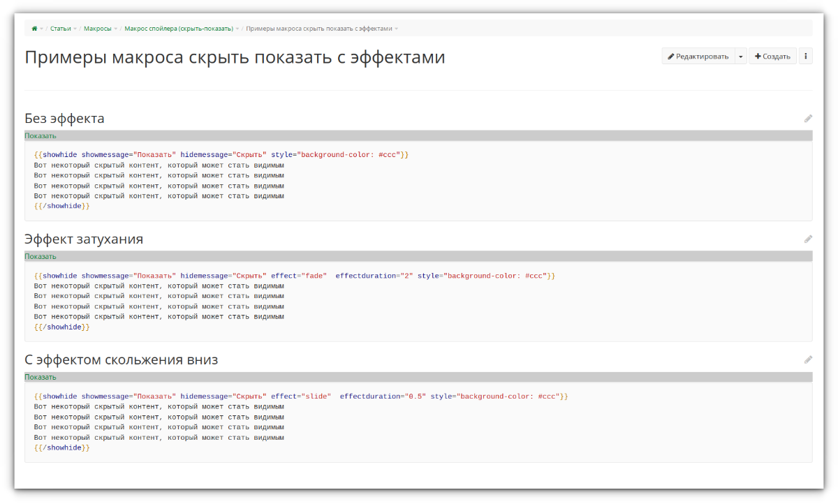This screenshot has width=838, height=504.
Task: Click the Редактировать button
Action: [698, 57]
